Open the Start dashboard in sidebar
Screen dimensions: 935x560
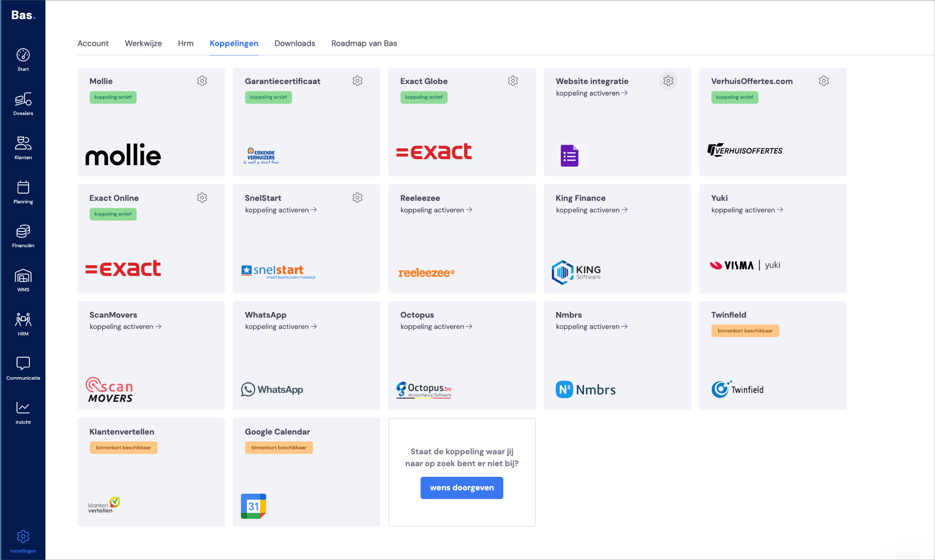(23, 60)
